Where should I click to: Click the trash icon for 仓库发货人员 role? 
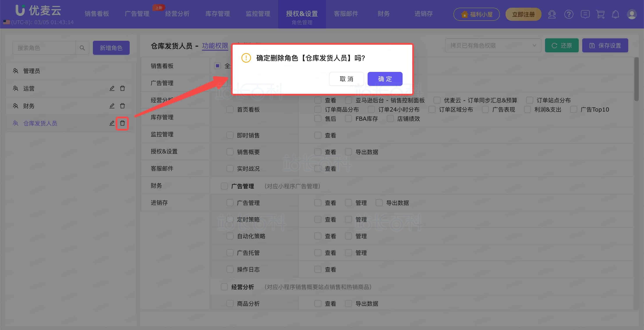coord(122,123)
